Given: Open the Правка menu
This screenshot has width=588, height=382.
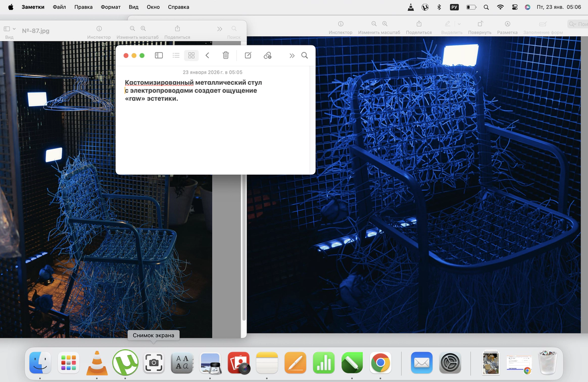Looking at the screenshot, I should point(83,7).
